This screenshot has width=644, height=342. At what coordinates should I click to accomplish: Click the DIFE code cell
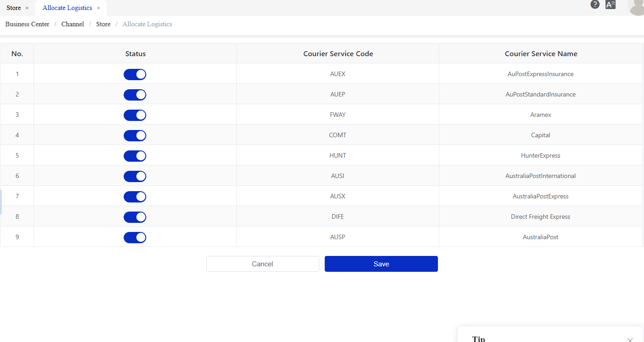click(x=338, y=217)
